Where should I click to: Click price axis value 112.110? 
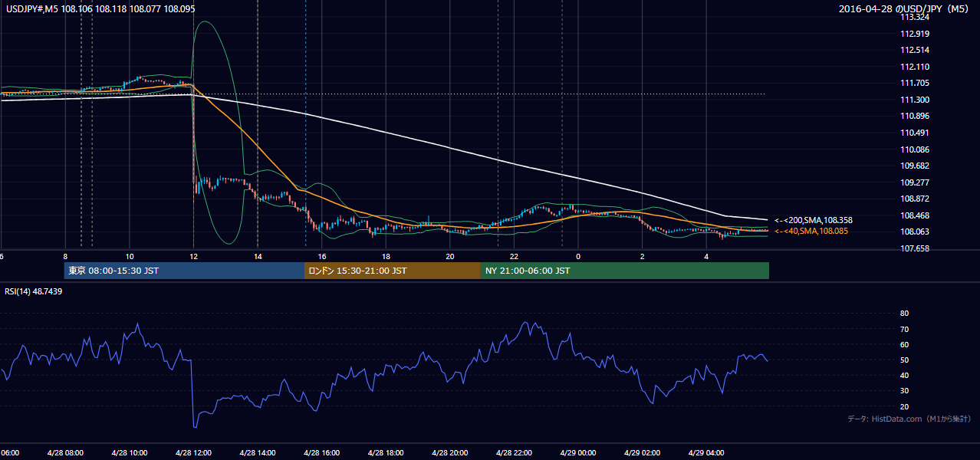click(x=915, y=67)
